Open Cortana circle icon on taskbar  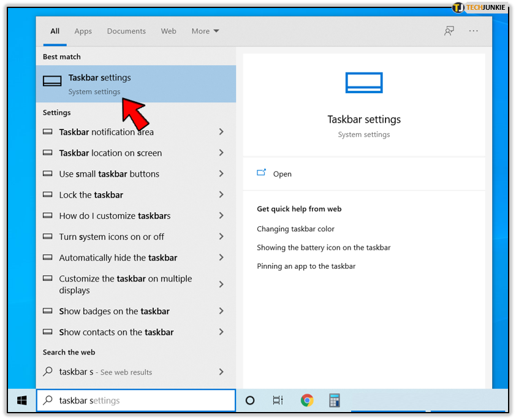tap(250, 400)
